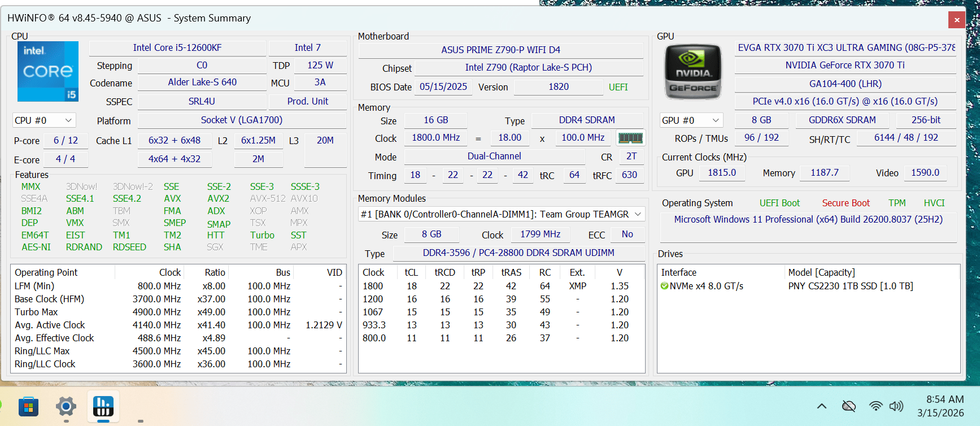Click the E-core 4 / 4 value

pos(66,159)
